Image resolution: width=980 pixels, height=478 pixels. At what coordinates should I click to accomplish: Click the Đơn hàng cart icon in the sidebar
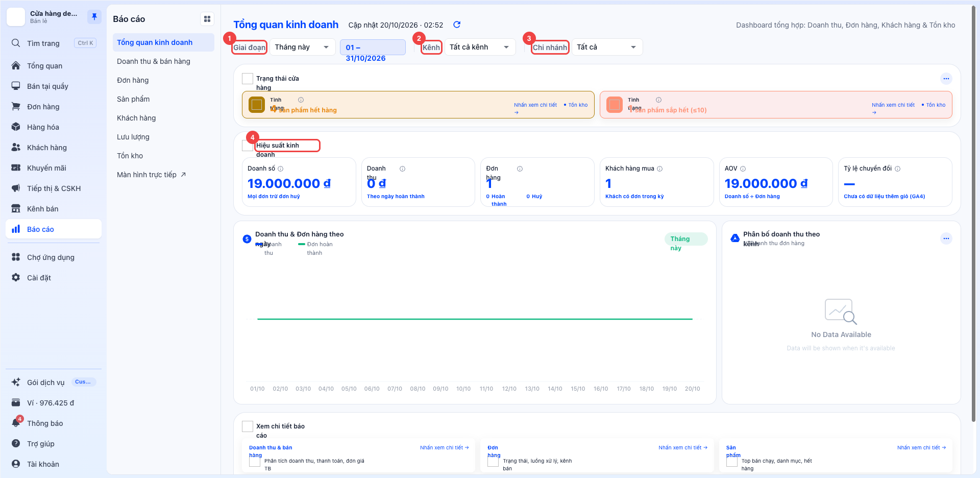point(16,106)
